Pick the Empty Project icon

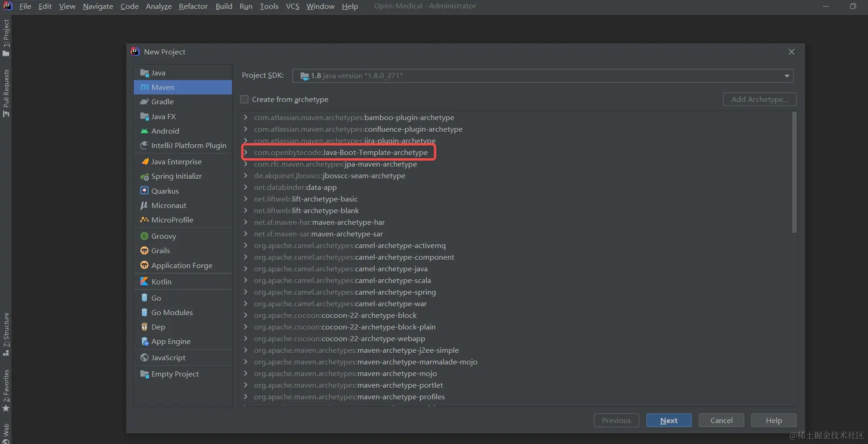tap(144, 374)
